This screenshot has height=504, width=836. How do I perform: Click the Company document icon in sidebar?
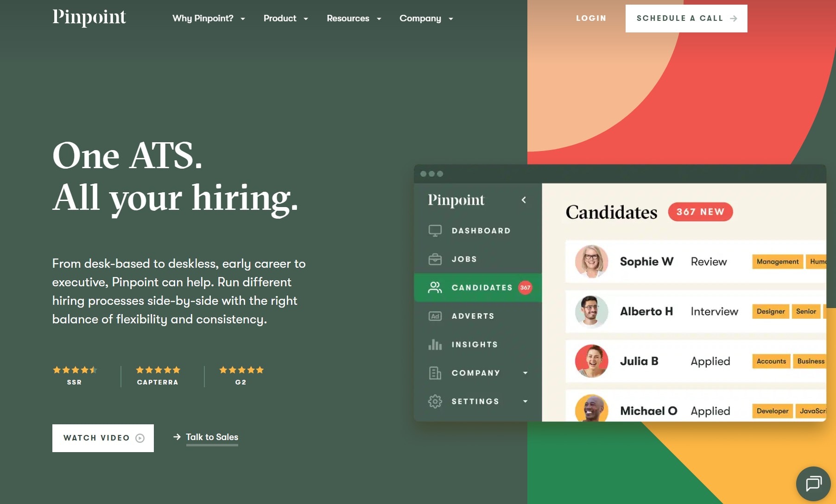click(435, 372)
